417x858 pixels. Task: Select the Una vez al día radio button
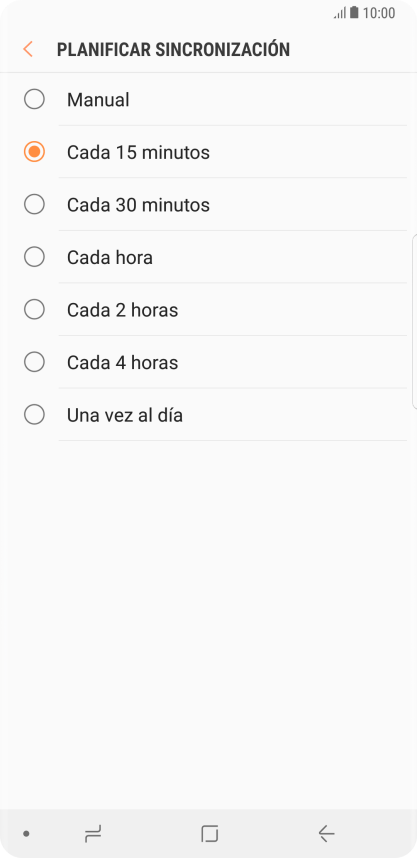tap(34, 415)
